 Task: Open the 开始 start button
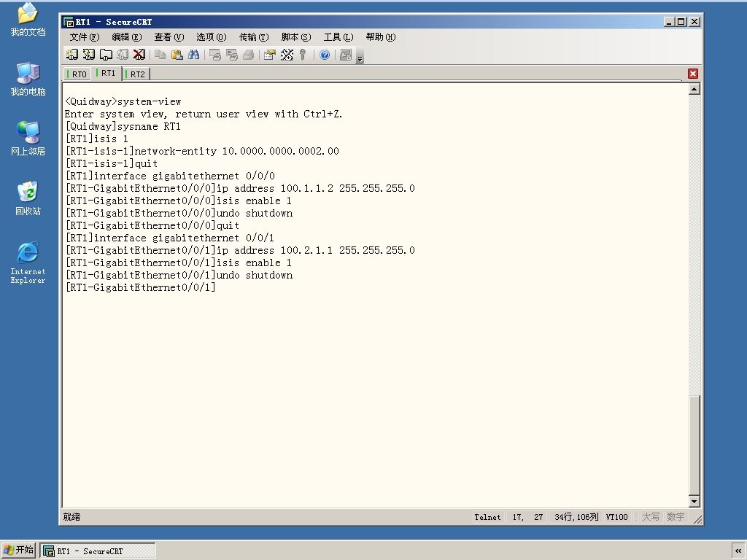18,551
